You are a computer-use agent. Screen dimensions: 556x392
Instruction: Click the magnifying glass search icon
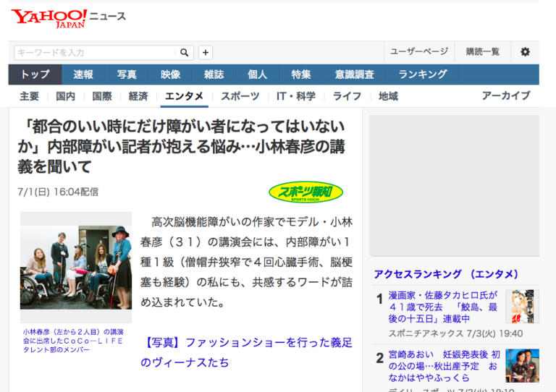[x=185, y=53]
